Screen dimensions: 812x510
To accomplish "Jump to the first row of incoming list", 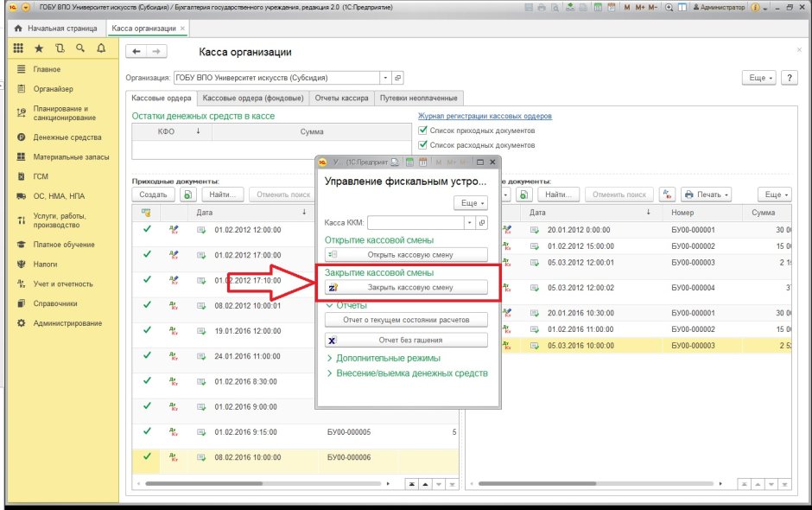I will point(412,484).
